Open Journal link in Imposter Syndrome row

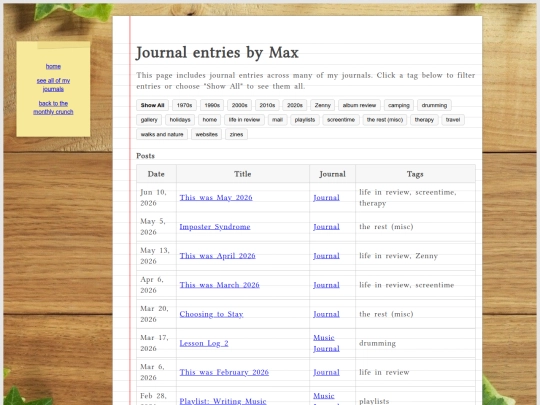[x=326, y=227]
